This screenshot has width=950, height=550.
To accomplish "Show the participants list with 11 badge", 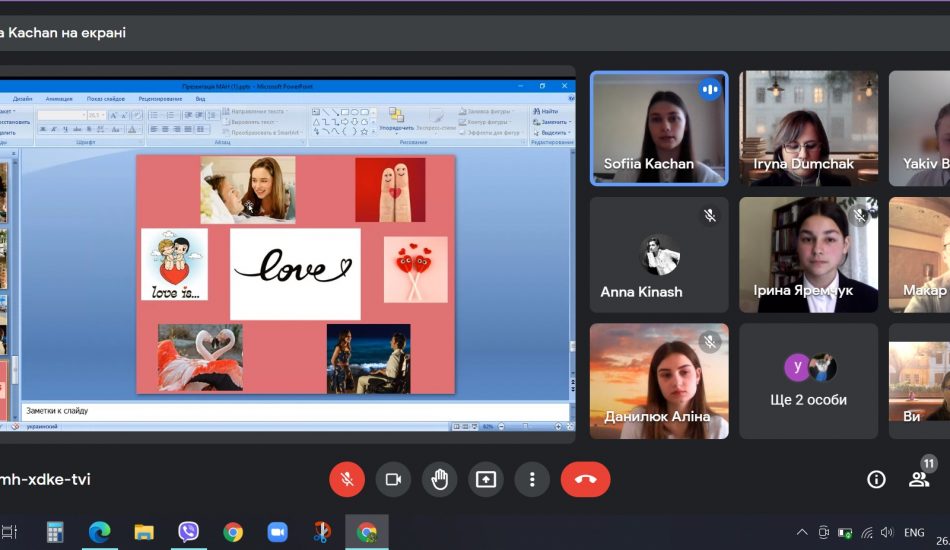I will point(919,479).
